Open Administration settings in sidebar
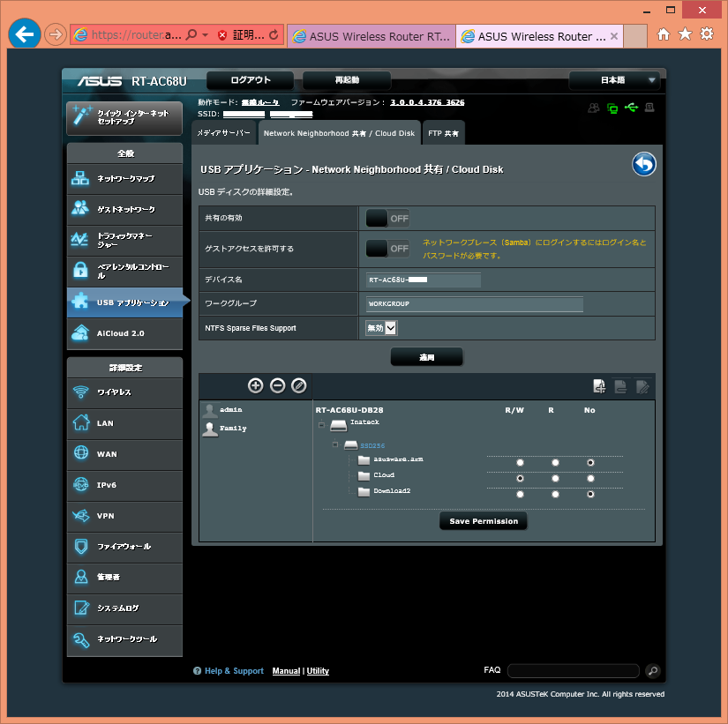This screenshot has height=724, width=728. coord(124,578)
